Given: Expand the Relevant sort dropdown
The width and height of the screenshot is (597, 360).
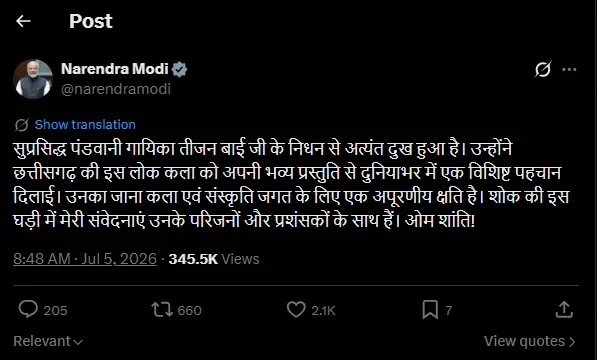Looking at the screenshot, I should [48, 341].
